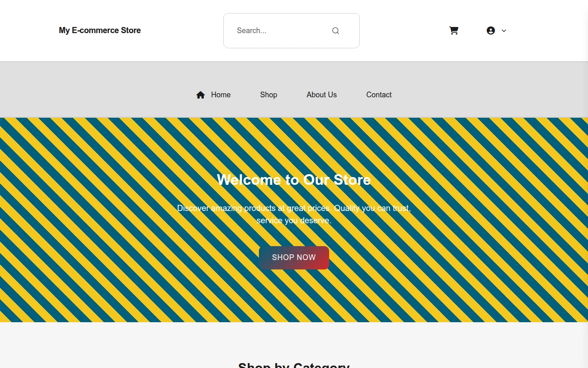Click the house icon beside Home
Image resolution: width=588 pixels, height=368 pixels.
(200, 95)
